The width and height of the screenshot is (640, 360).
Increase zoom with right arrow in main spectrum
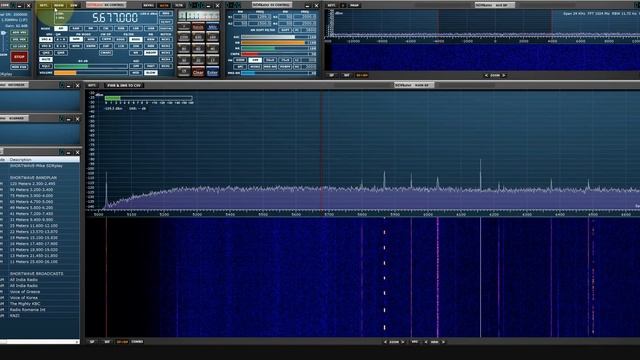coord(402,342)
